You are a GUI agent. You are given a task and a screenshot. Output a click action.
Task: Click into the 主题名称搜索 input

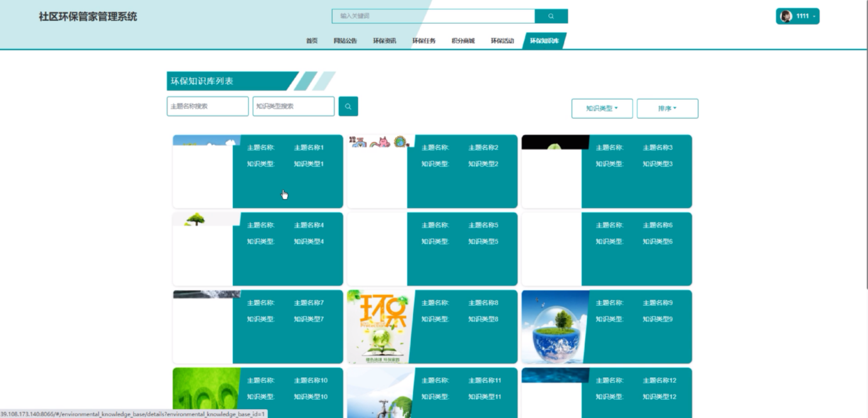click(208, 106)
